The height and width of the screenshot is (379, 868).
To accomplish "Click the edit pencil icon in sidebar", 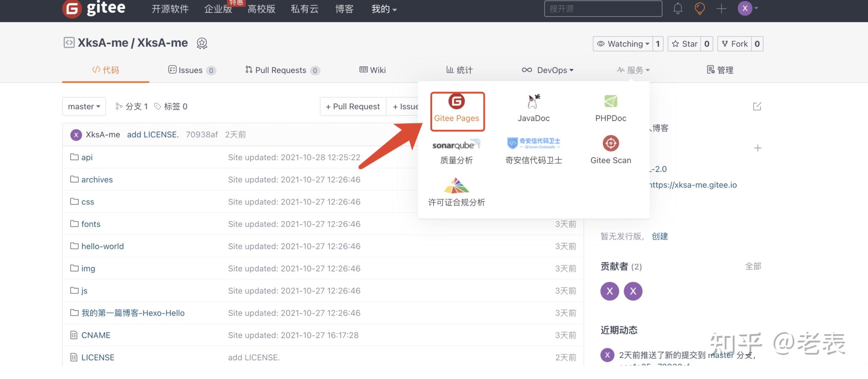I will tap(756, 106).
